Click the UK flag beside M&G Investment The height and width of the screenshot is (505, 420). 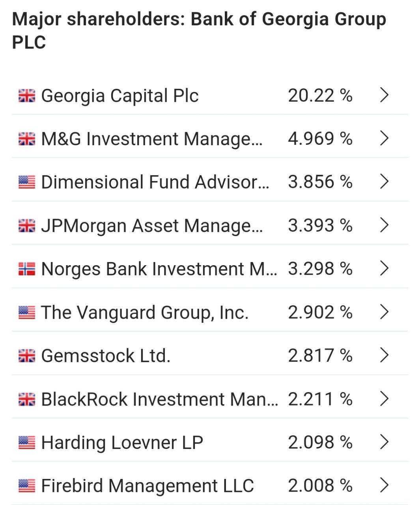pos(26,139)
